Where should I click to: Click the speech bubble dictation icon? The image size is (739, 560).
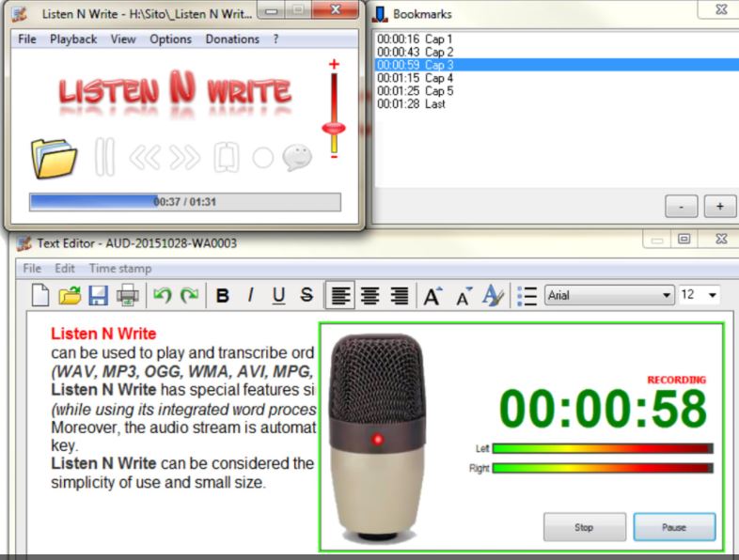click(x=297, y=157)
